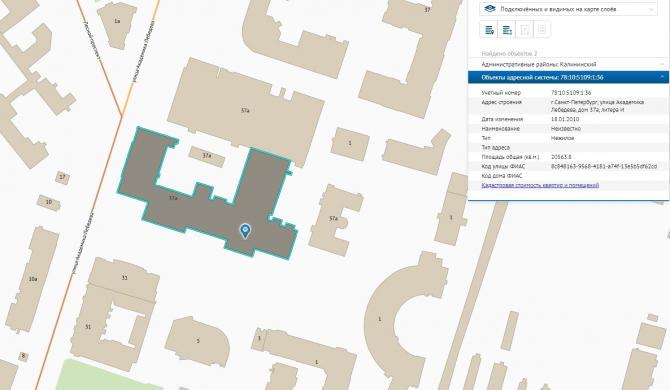Click small building 37а in the courtyard
The image size is (670, 390).
click(x=207, y=156)
